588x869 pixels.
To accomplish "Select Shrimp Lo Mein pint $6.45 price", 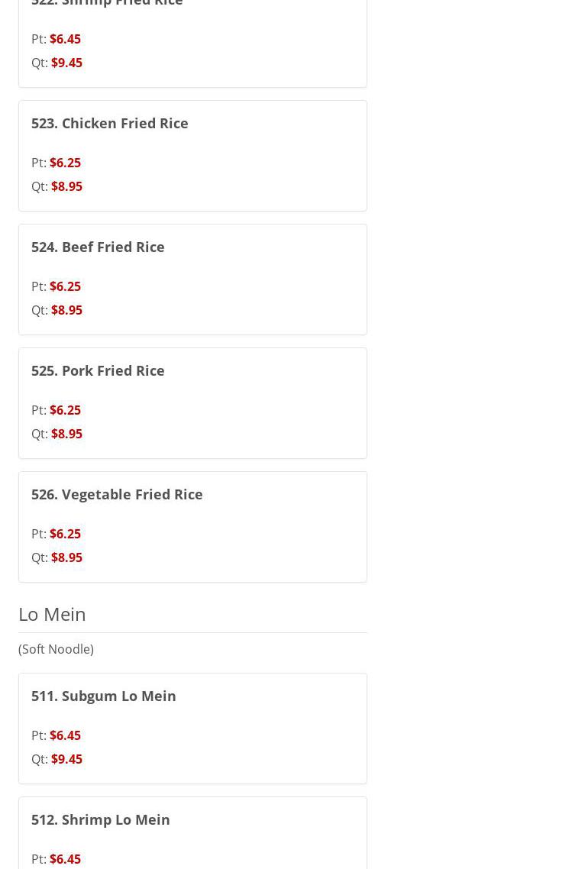I will pyautogui.click(x=65, y=859).
